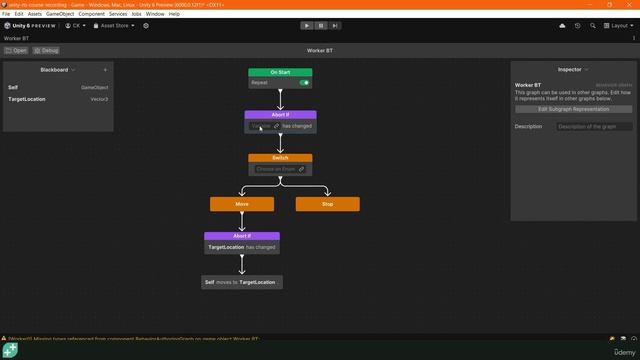The height and width of the screenshot is (360, 640).
Task: Select the Switch node header
Action: (280, 158)
